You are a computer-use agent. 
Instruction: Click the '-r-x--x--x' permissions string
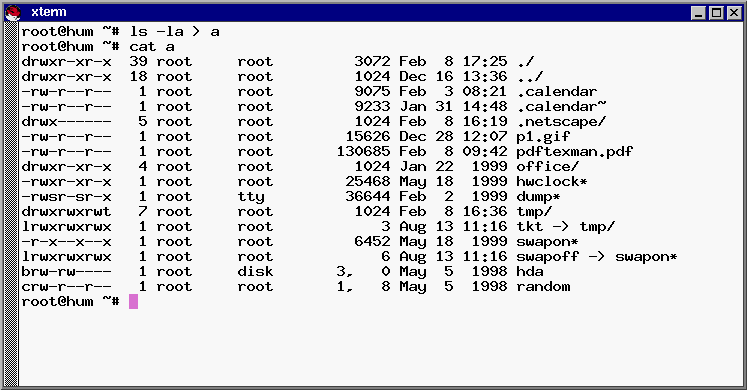(67, 241)
